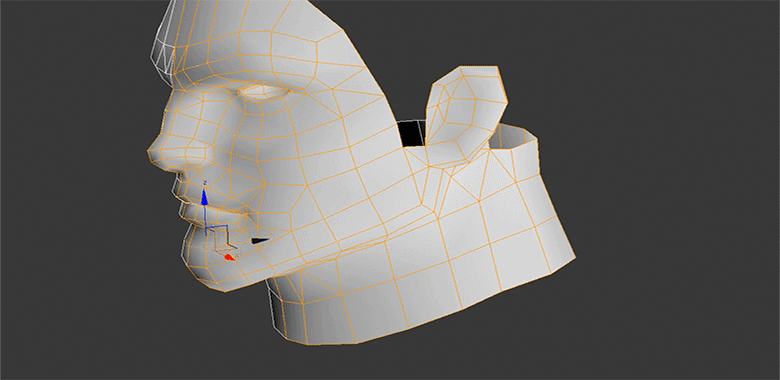
Task: Grab the blue Z-axis arrow of the move gizmo
Action: tap(204, 197)
